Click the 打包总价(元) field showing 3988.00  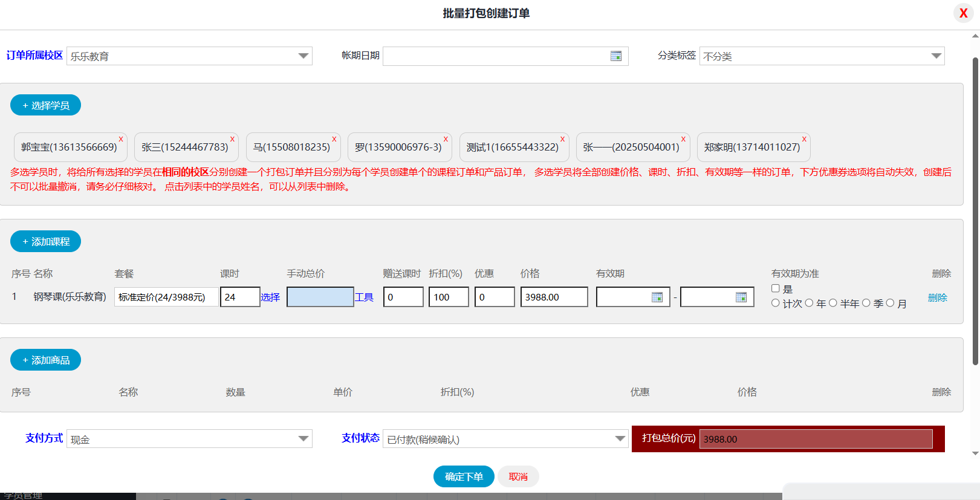[816, 439]
